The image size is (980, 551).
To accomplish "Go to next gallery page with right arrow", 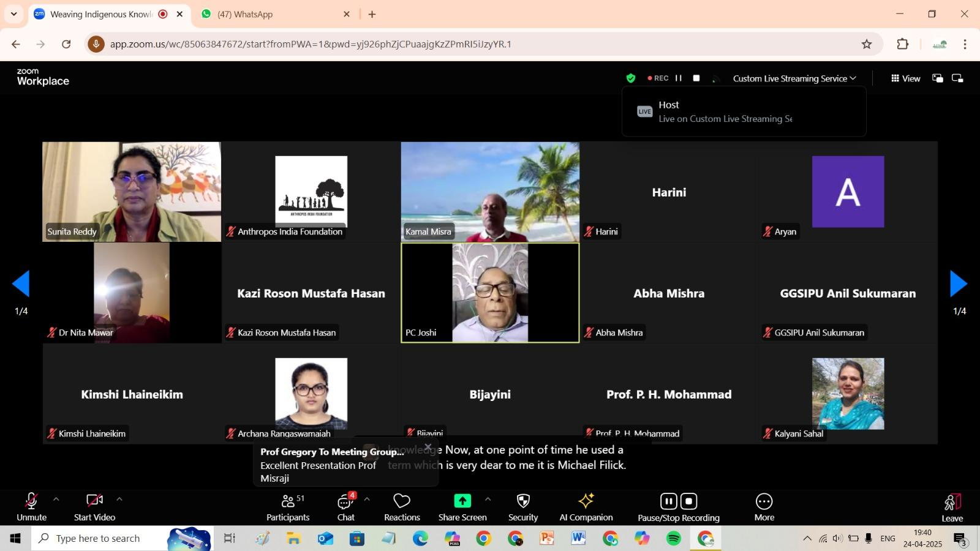I will point(958,284).
